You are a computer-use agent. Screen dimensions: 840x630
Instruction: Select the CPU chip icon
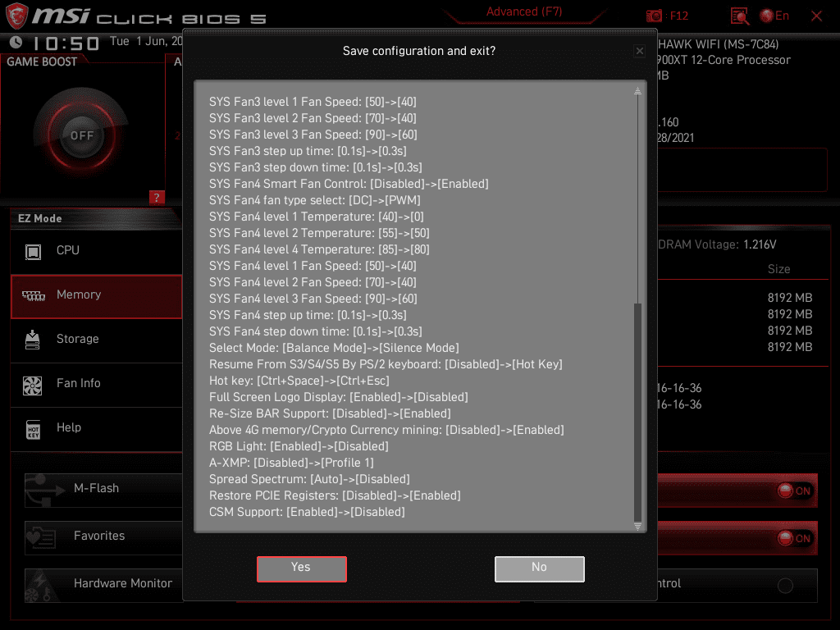click(33, 251)
